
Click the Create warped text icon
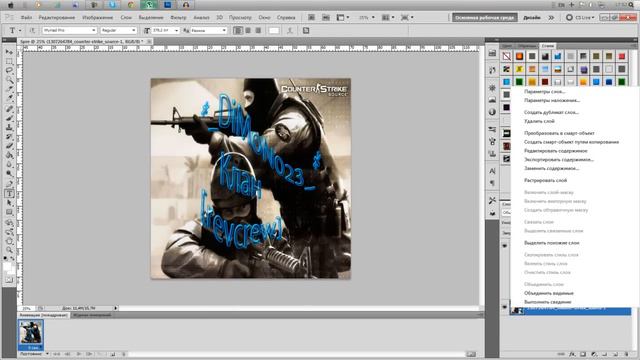tap(290, 31)
